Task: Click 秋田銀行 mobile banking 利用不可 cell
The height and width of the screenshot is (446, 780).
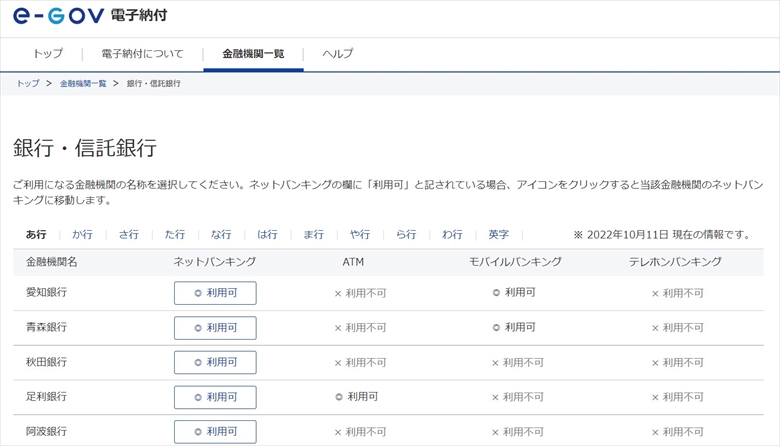Action: pos(518,363)
